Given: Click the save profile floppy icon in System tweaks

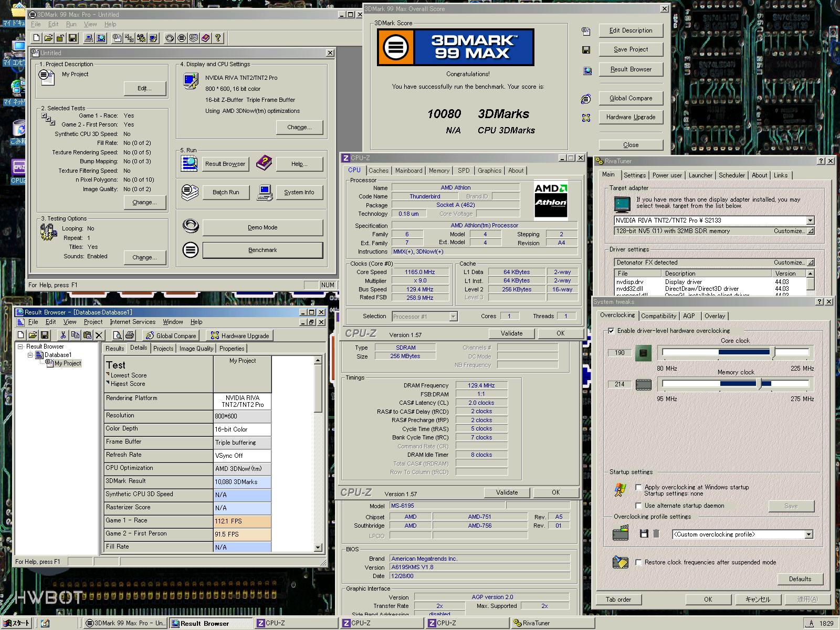Looking at the screenshot, I should (x=644, y=534).
